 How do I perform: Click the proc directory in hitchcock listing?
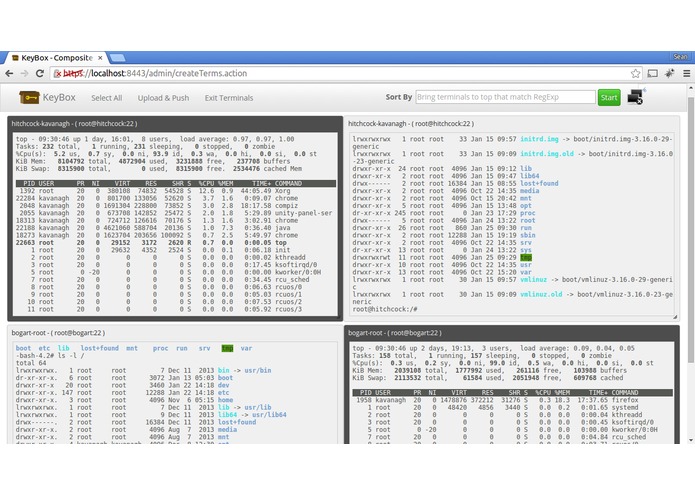[527, 213]
